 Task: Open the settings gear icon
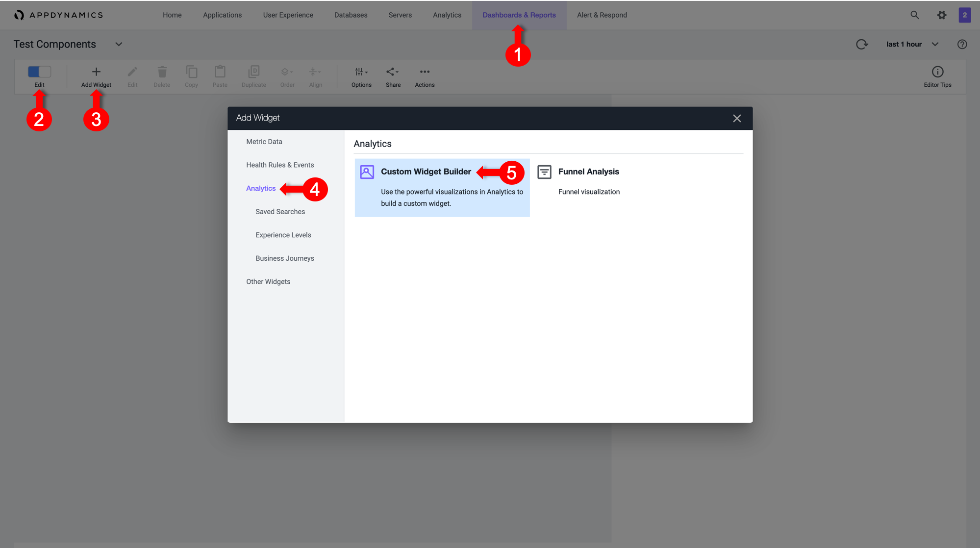[942, 15]
